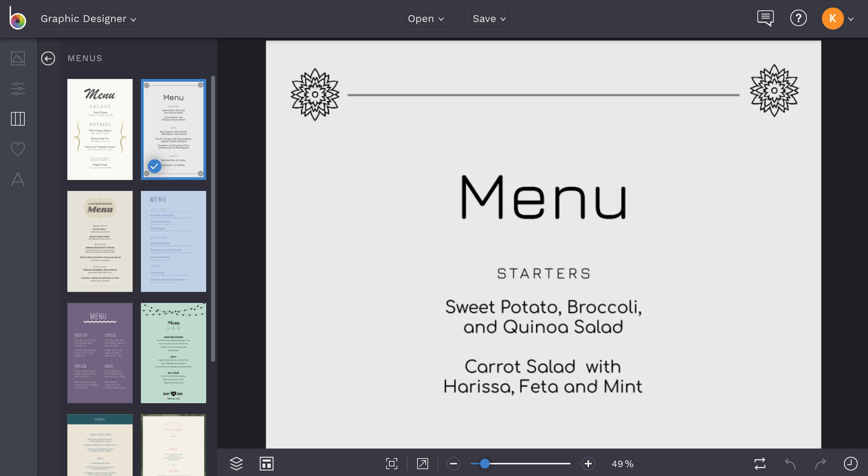This screenshot has height=476, width=868.
Task: Select the mint green string-lights Menu template
Action: click(174, 353)
